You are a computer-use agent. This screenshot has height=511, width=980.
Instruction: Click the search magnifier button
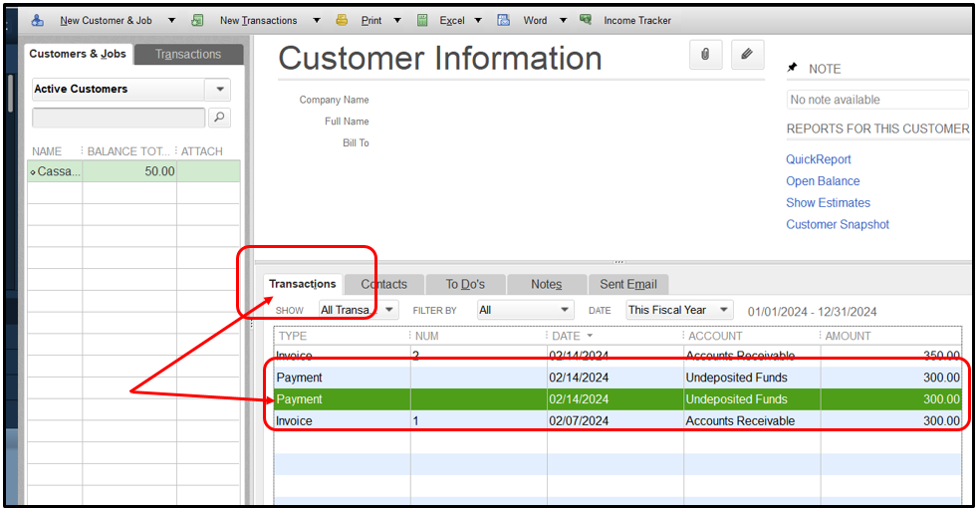point(219,117)
